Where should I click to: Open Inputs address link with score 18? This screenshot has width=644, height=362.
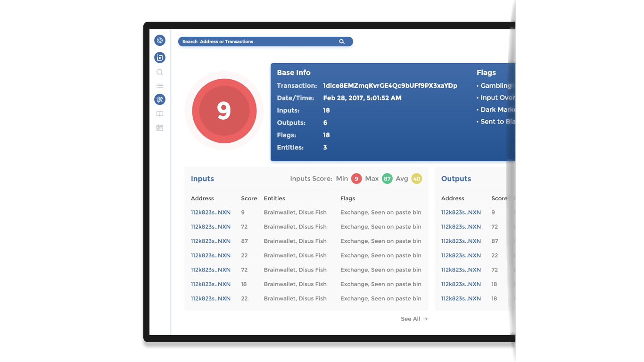211,284
